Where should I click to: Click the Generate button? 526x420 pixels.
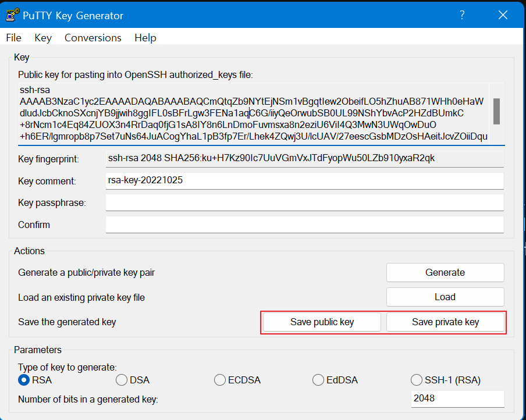click(x=445, y=272)
